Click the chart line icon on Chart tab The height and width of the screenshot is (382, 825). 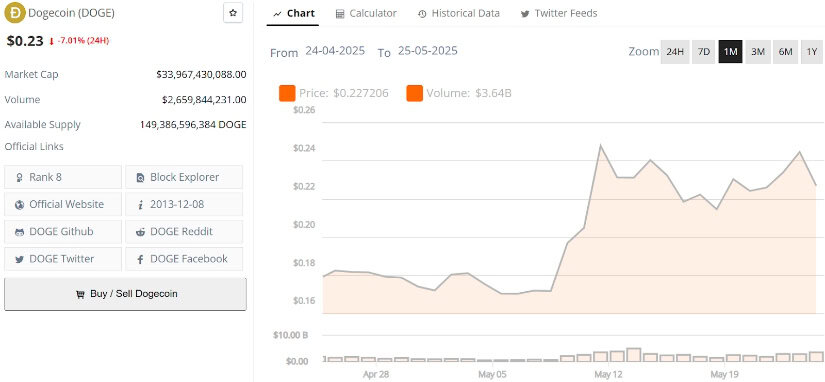pyautogui.click(x=277, y=14)
